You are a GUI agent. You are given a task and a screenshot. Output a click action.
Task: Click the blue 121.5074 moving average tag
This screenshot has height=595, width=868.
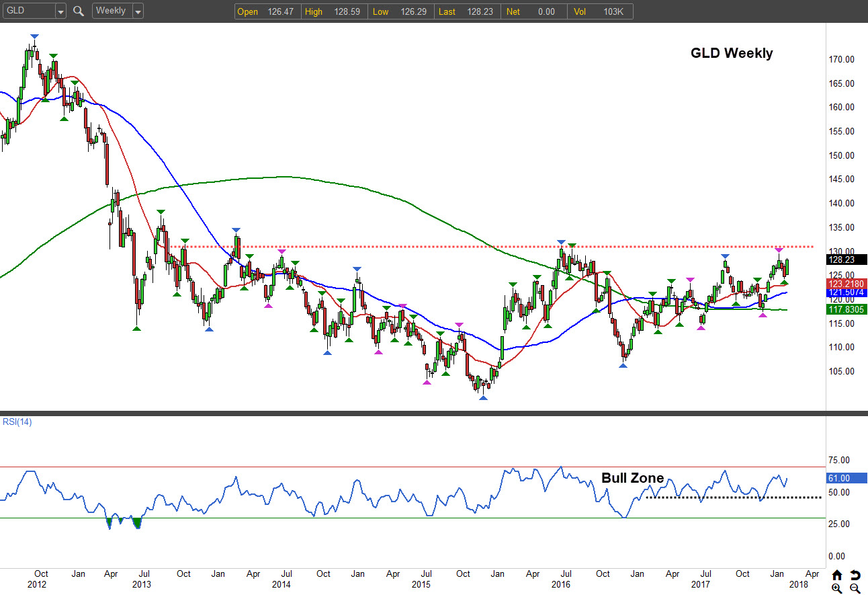point(844,293)
